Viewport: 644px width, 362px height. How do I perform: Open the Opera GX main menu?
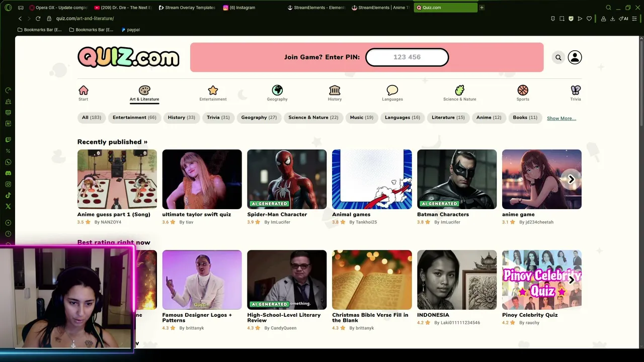coord(8,8)
